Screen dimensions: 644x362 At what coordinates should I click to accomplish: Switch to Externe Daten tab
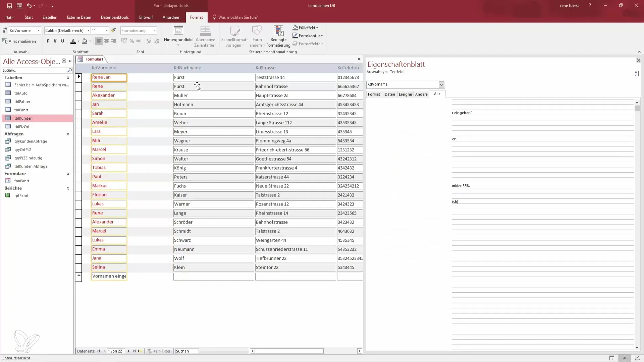click(x=79, y=17)
